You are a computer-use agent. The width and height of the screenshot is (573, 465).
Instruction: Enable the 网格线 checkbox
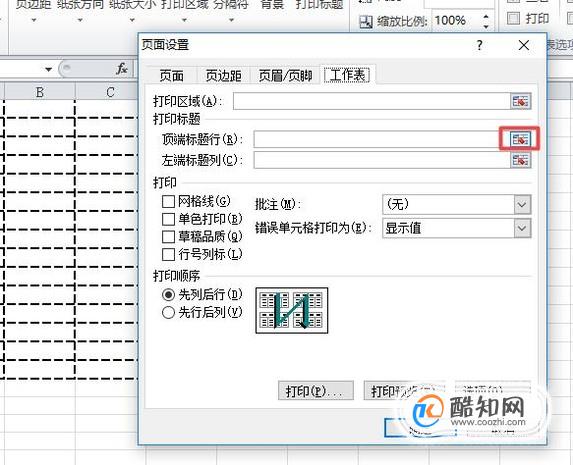coord(168,201)
